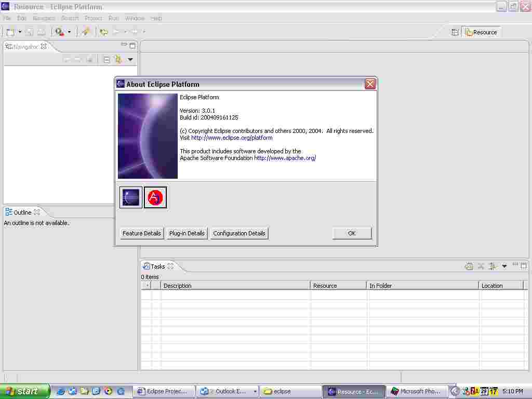
Task: Click the 'Build id: 200409161125' text
Action: coord(209,117)
